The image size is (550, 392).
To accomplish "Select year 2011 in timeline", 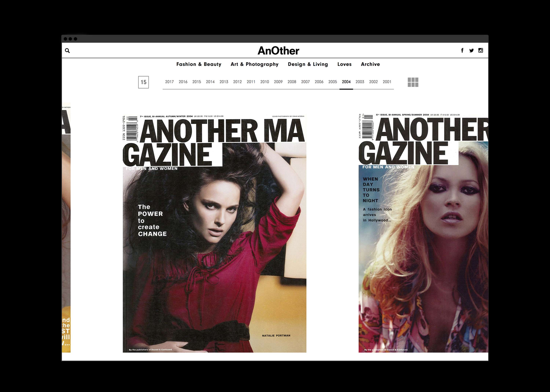I will 251,82.
